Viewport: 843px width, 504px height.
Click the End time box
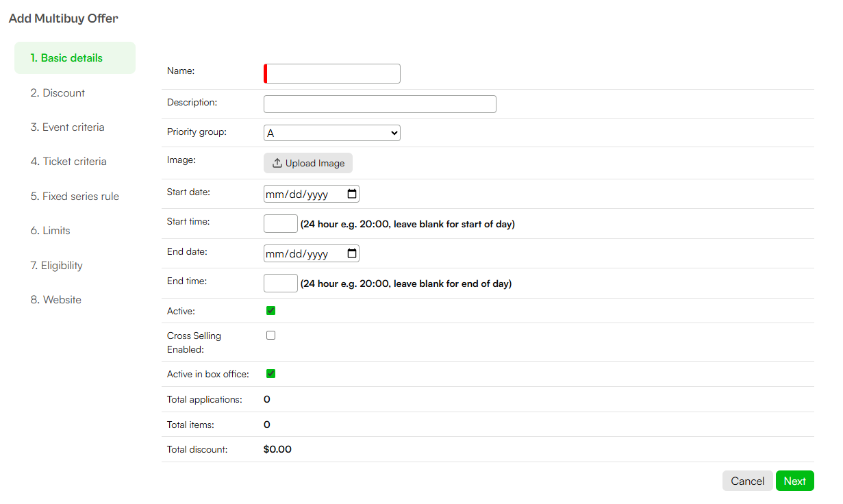pos(281,283)
